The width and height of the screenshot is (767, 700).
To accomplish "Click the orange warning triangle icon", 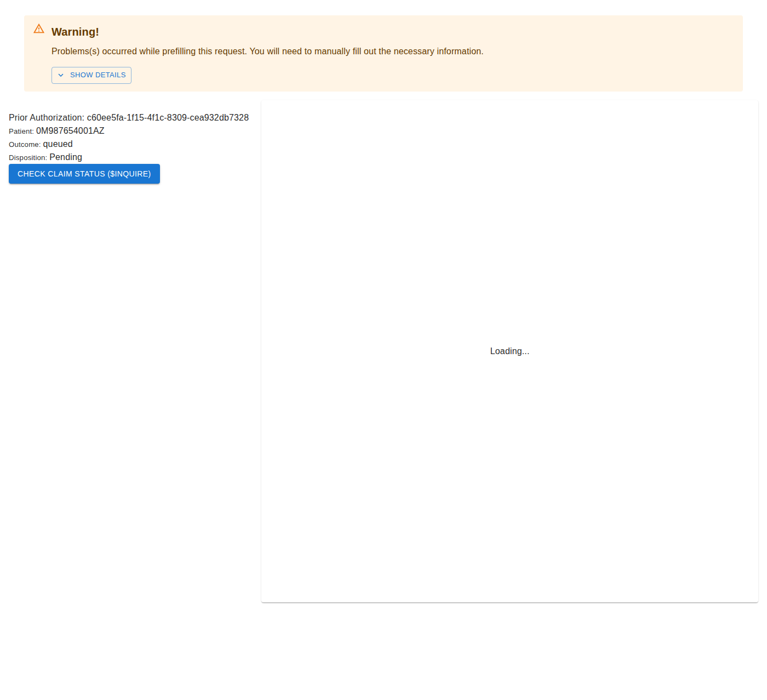I will pyautogui.click(x=39, y=29).
